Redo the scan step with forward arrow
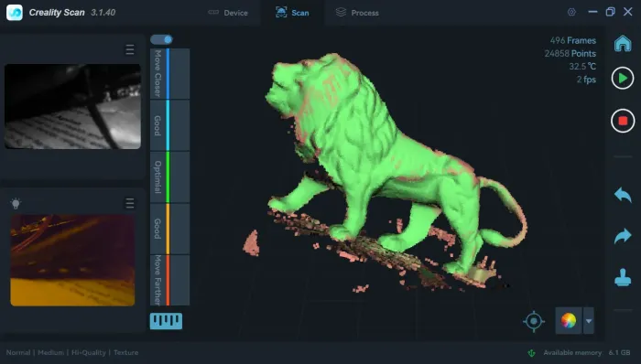This screenshot has width=641, height=364. point(623,236)
